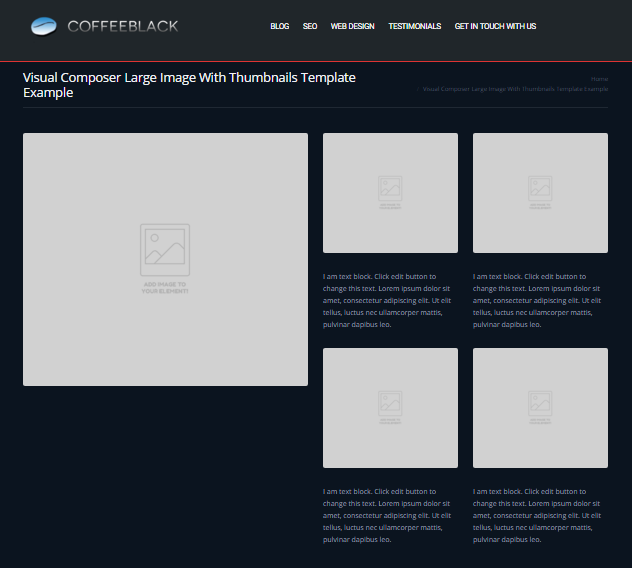This screenshot has height=568, width=632.
Task: Click the COFFEEBLACK site name text
Action: click(x=122, y=26)
